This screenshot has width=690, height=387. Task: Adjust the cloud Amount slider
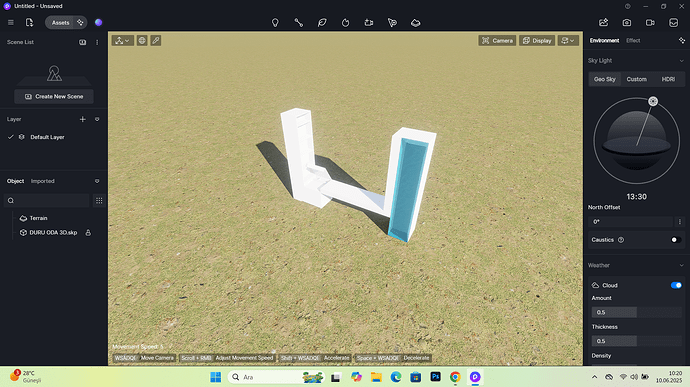(x=636, y=312)
